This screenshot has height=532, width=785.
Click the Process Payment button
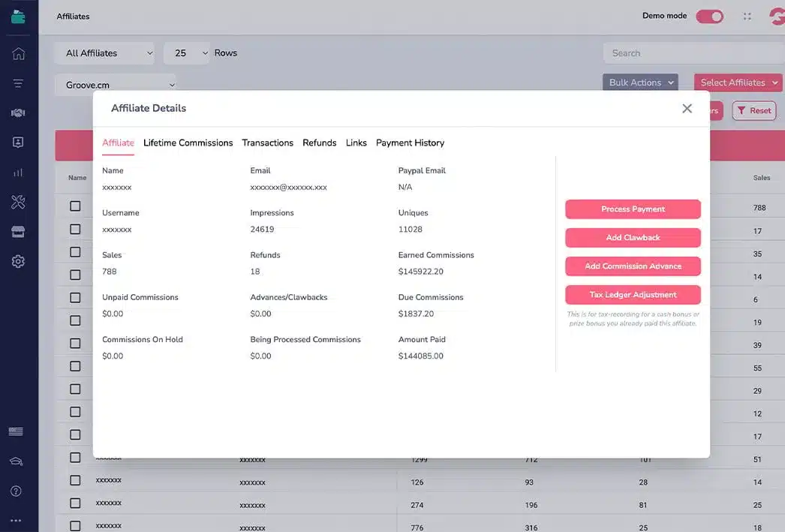(633, 209)
